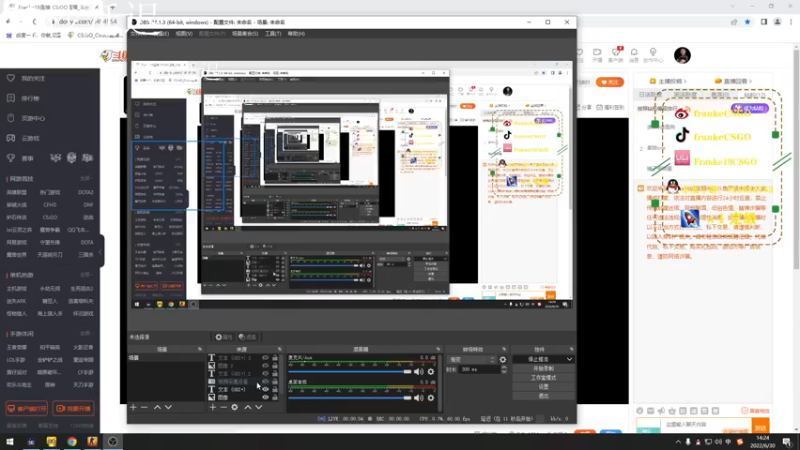Open source properties gear below sources list

235,407
